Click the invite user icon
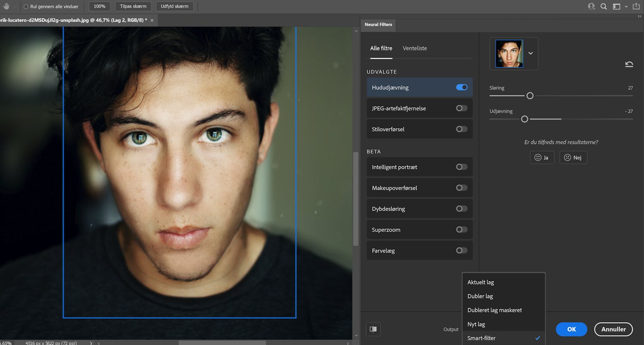This screenshot has height=345, width=644. [591, 6]
